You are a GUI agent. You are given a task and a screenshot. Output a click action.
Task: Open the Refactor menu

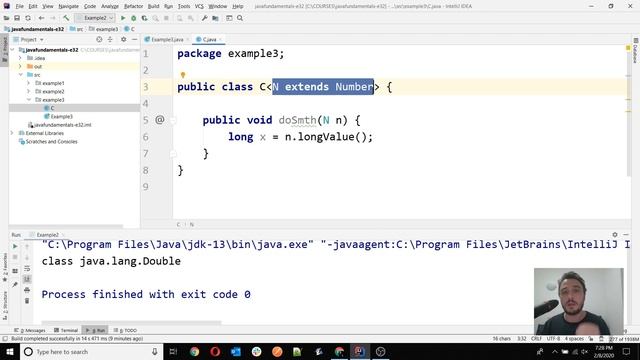pyautogui.click(x=133, y=6)
